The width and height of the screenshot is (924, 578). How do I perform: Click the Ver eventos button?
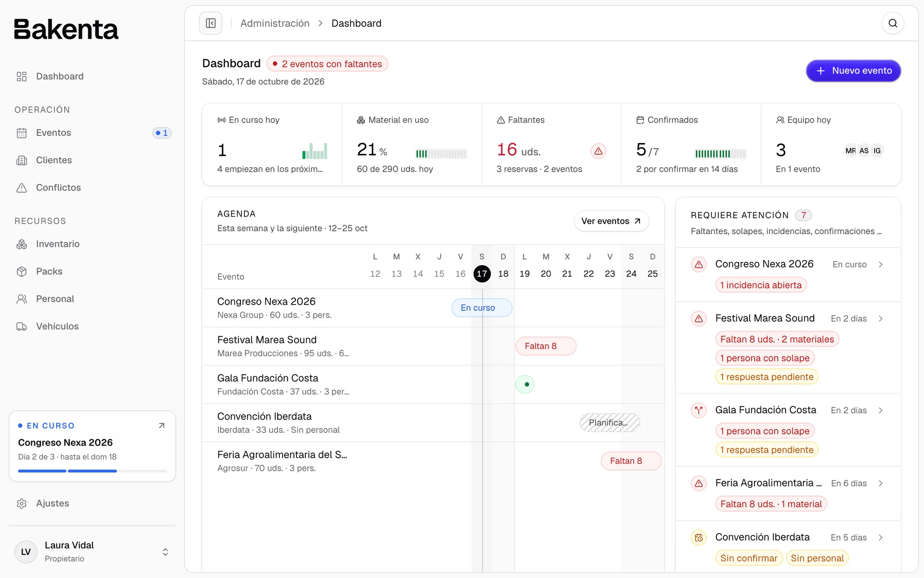[611, 221]
